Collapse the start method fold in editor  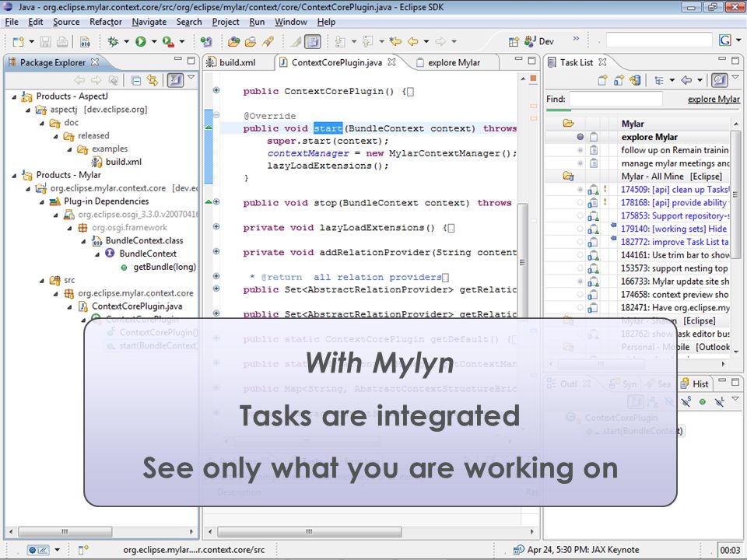[x=216, y=115]
